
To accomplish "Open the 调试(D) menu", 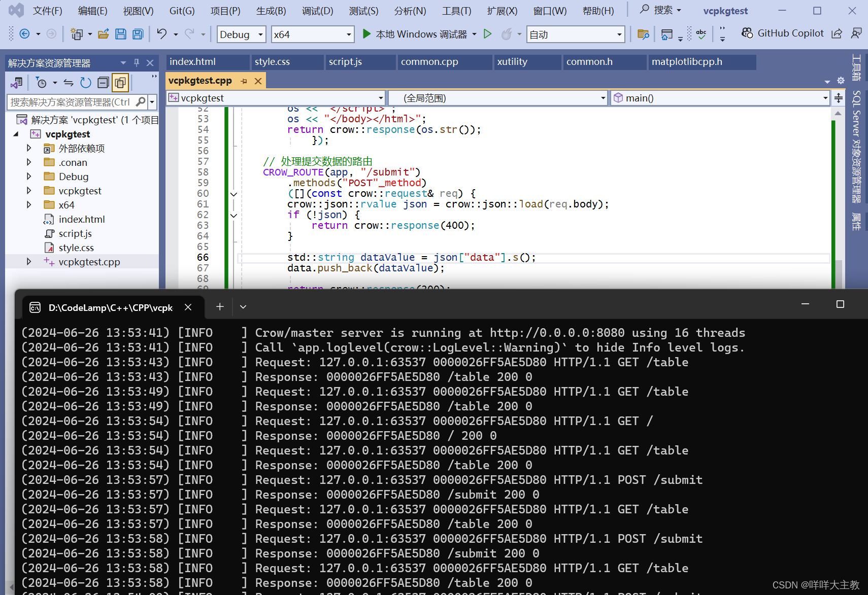I will click(317, 10).
